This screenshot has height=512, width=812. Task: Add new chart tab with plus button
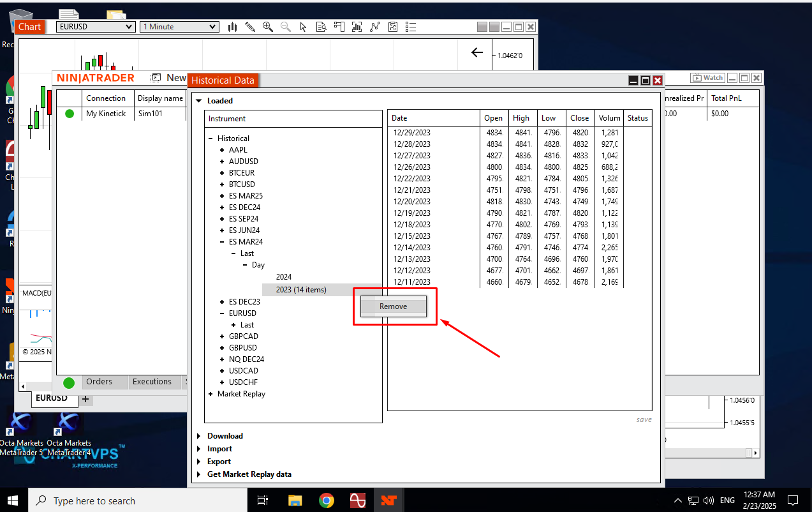pos(85,399)
